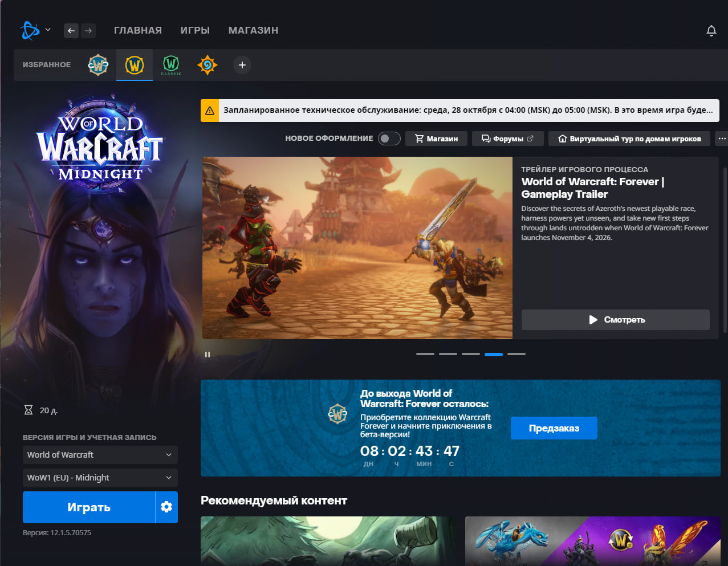The height and width of the screenshot is (566, 728).
Task: Open the three-dot more options menu
Action: (722, 139)
